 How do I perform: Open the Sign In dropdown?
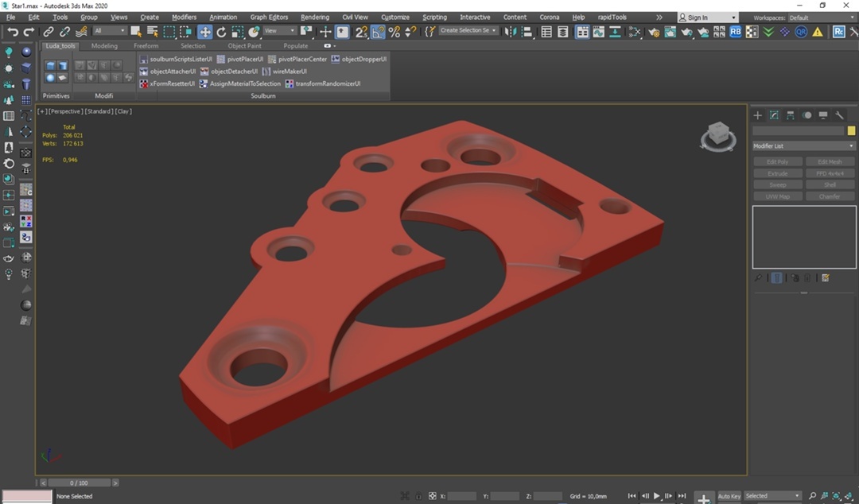(x=707, y=17)
